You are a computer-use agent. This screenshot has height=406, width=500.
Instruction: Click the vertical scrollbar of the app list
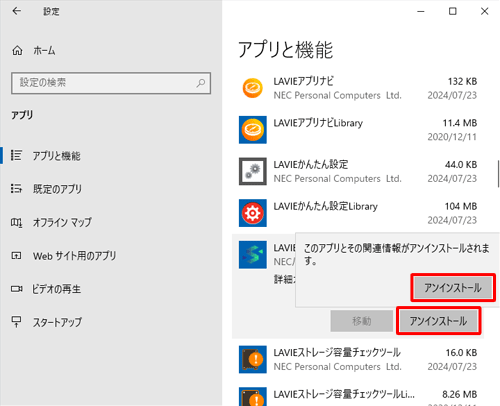[x=498, y=174]
